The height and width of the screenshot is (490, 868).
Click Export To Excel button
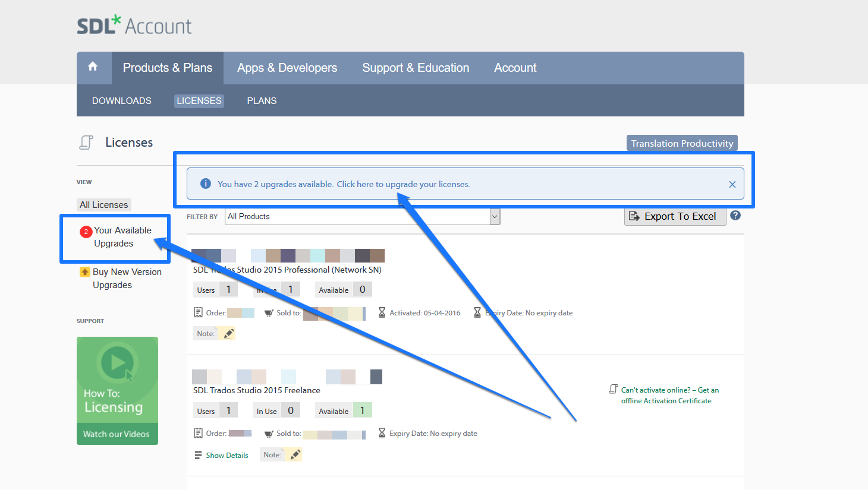click(x=675, y=216)
